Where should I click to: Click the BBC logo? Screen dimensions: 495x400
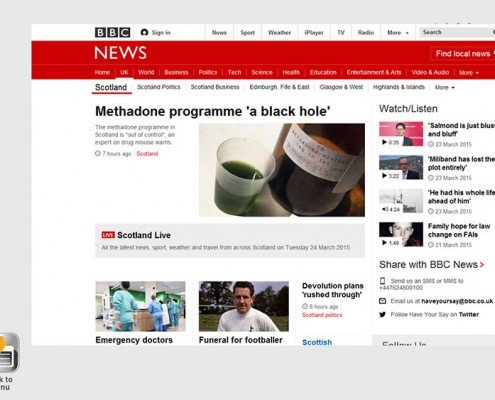[112, 32]
